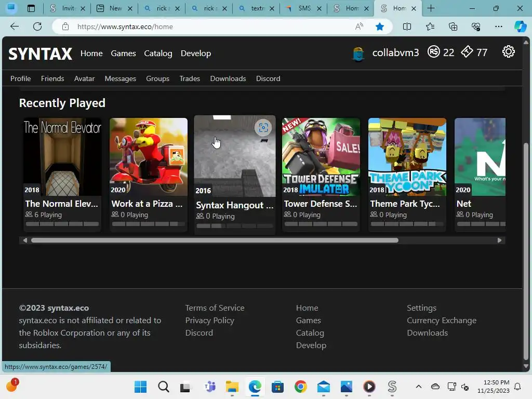Image resolution: width=532 pixels, height=399 pixels.
Task: Open Discord in the sub navigation
Action: pyautogui.click(x=268, y=78)
